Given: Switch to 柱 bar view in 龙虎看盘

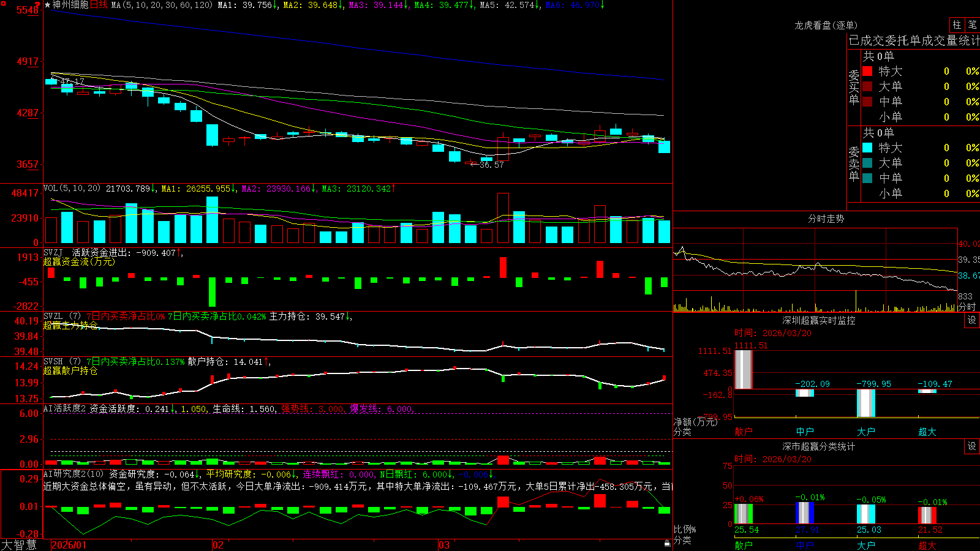Looking at the screenshot, I should click(x=957, y=24).
